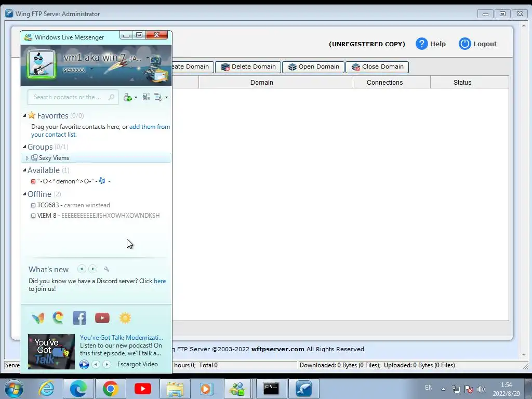Click the Favorites star icon
The image size is (532, 399).
32,115
